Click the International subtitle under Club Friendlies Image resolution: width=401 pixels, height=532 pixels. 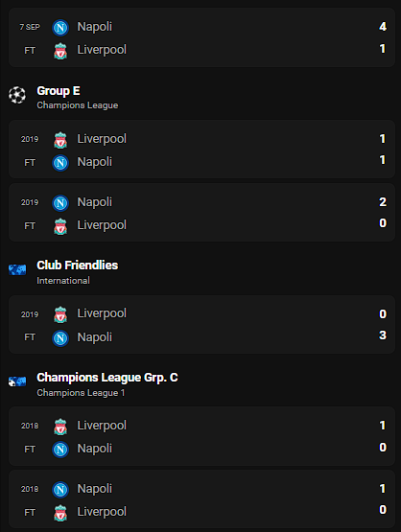63,281
